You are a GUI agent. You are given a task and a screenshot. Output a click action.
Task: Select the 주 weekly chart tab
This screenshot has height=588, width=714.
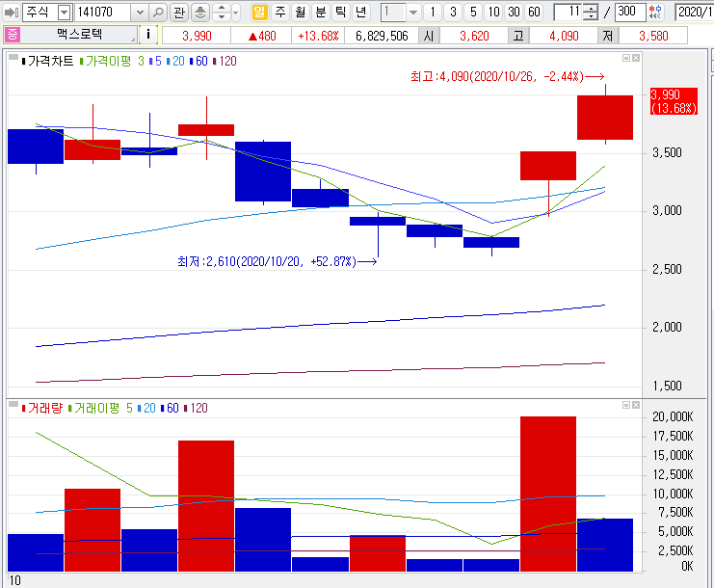tap(280, 13)
